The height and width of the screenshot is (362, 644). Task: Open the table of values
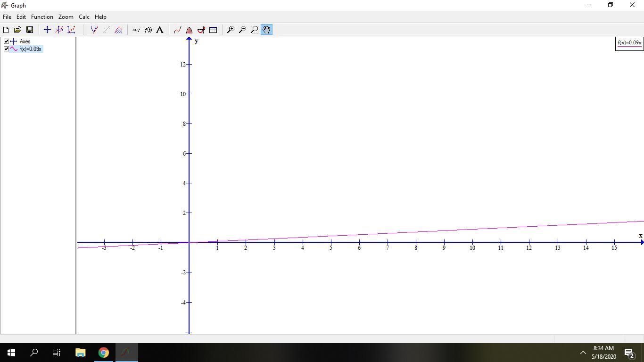[x=213, y=30]
